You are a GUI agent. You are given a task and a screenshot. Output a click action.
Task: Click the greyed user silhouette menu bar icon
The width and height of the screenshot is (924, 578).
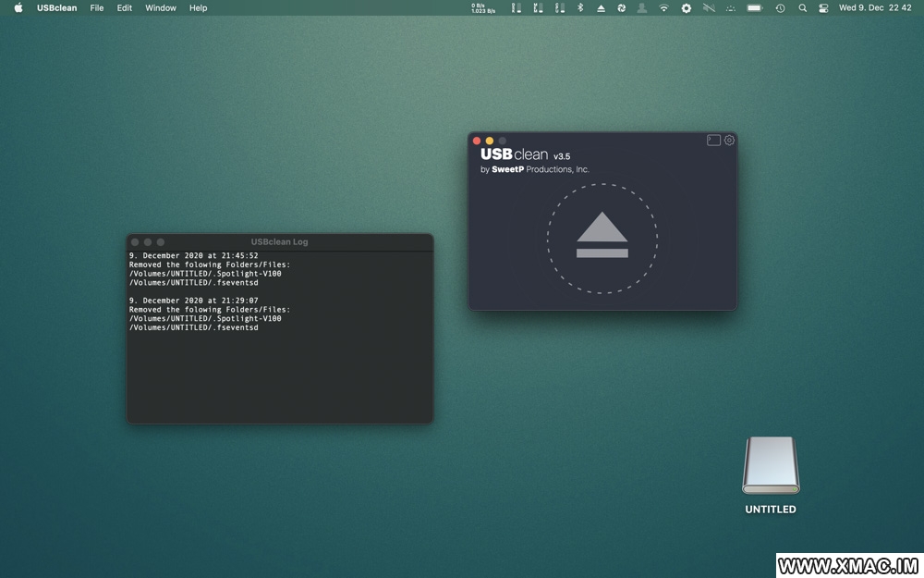pos(642,8)
